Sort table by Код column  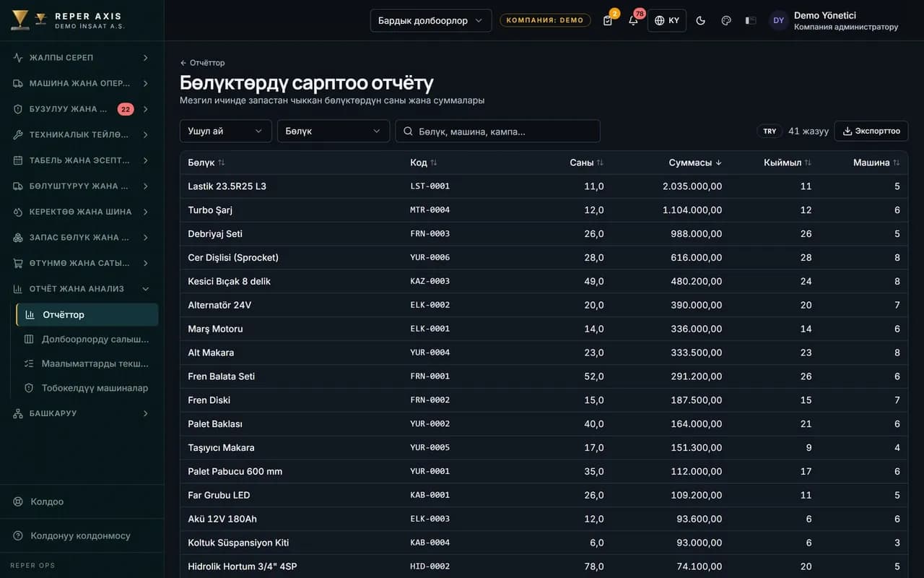coord(424,163)
